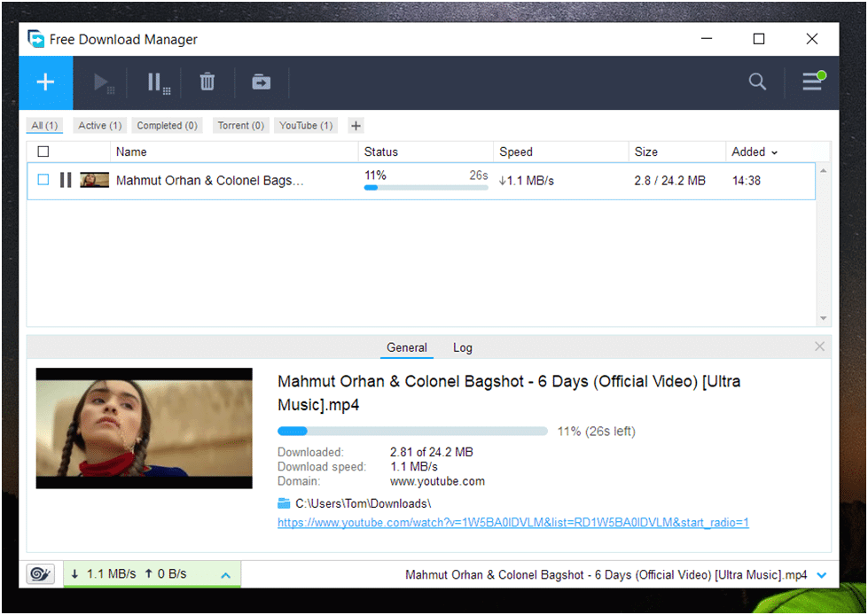Viewport: 868px width, 615px height.
Task: Add a new download with plus button
Action: [x=45, y=82]
